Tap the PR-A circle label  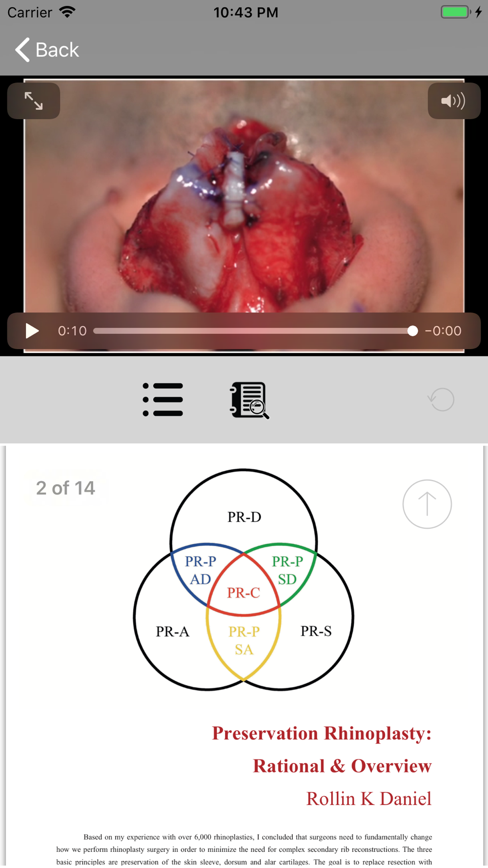tap(172, 632)
